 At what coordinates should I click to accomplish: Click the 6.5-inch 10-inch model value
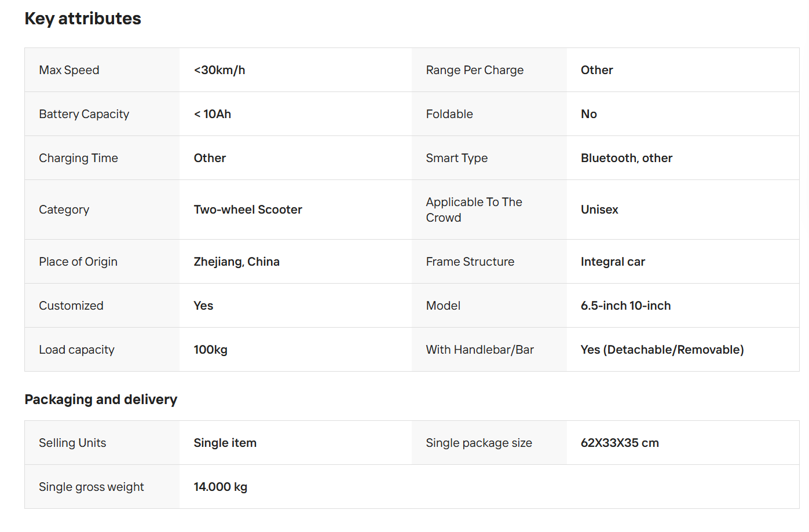[625, 306]
